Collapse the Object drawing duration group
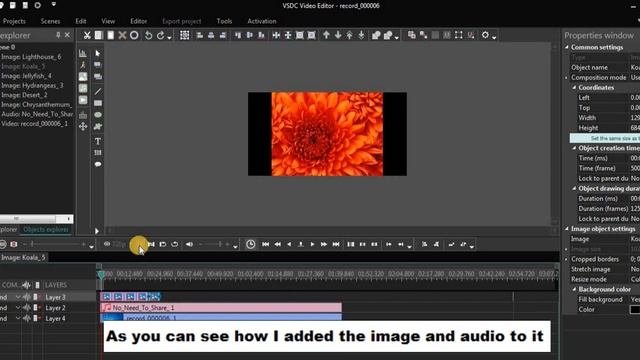Screen dimensions: 640x360 tap(574, 189)
